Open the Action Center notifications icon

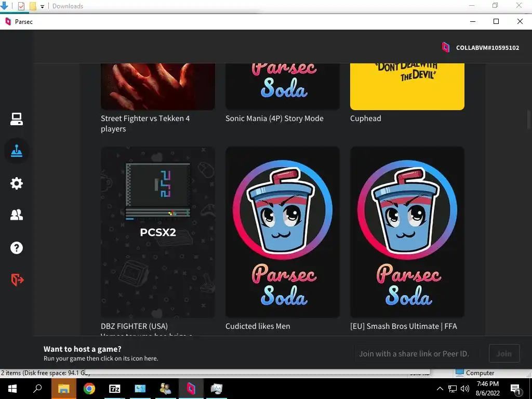coord(516,389)
